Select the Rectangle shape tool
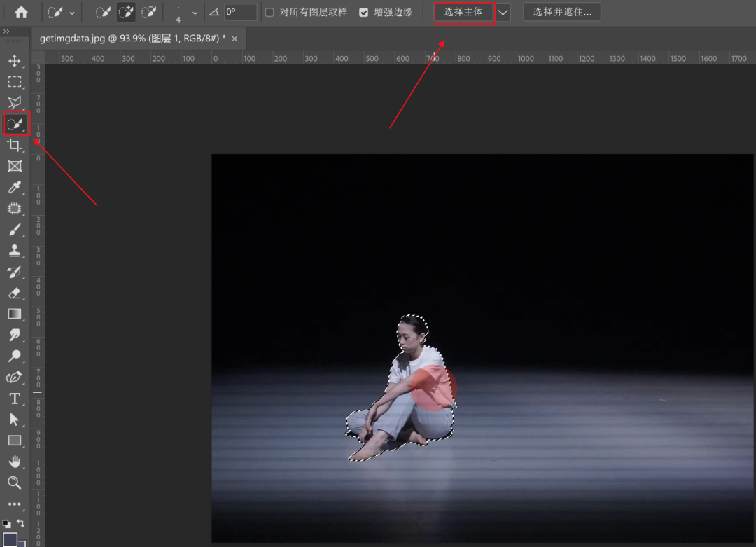The image size is (756, 547). [x=15, y=441]
